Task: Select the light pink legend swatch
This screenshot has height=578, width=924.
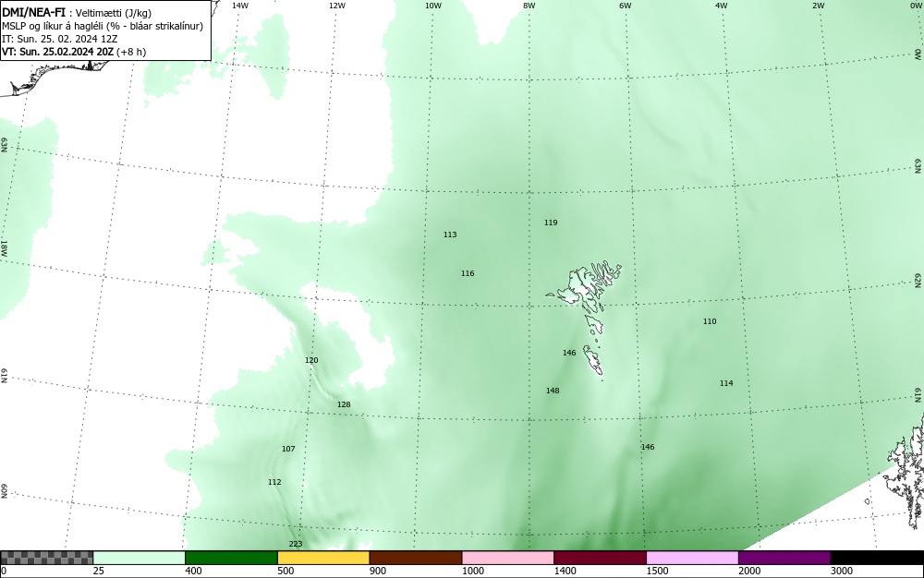Action: (507, 558)
